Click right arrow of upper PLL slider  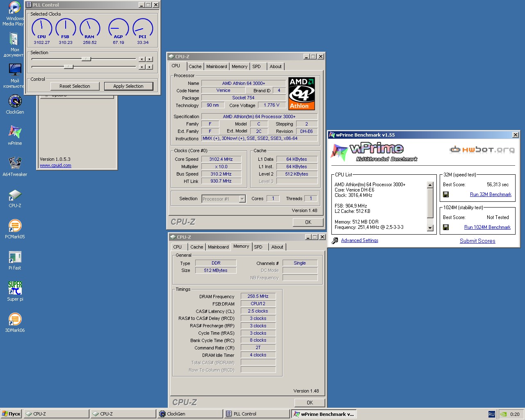(x=150, y=59)
